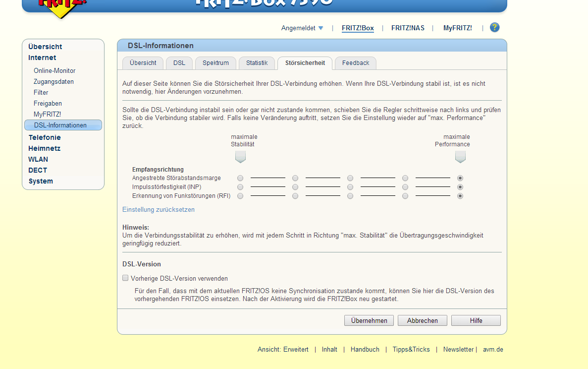Switch to the DSL tab
This screenshot has height=369, width=588.
pyautogui.click(x=179, y=63)
